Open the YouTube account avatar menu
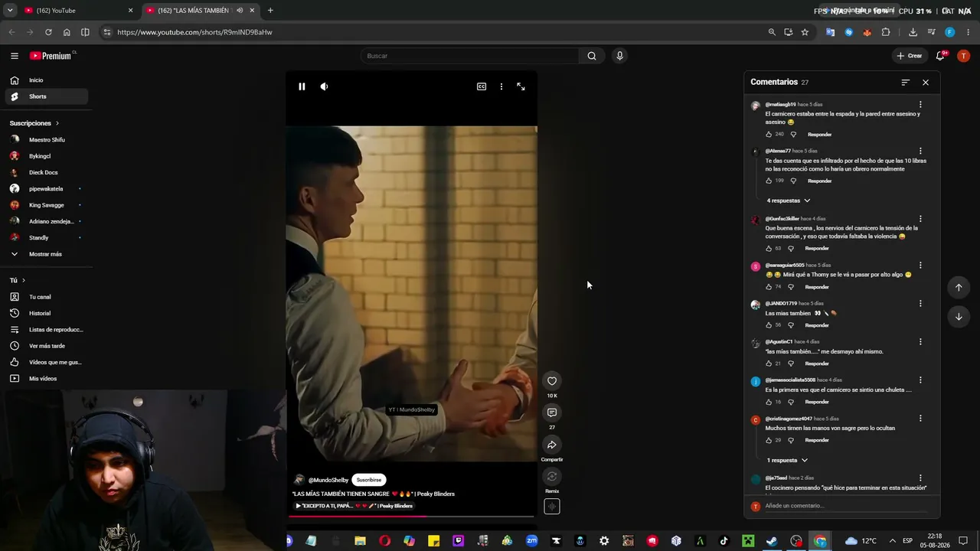980x551 pixels. (964, 56)
